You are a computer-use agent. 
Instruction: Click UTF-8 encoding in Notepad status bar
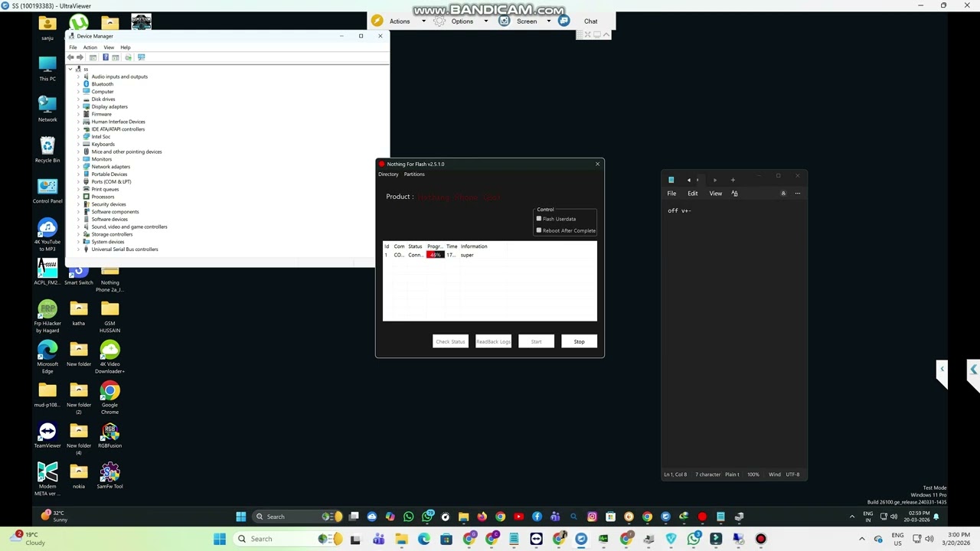(792, 474)
